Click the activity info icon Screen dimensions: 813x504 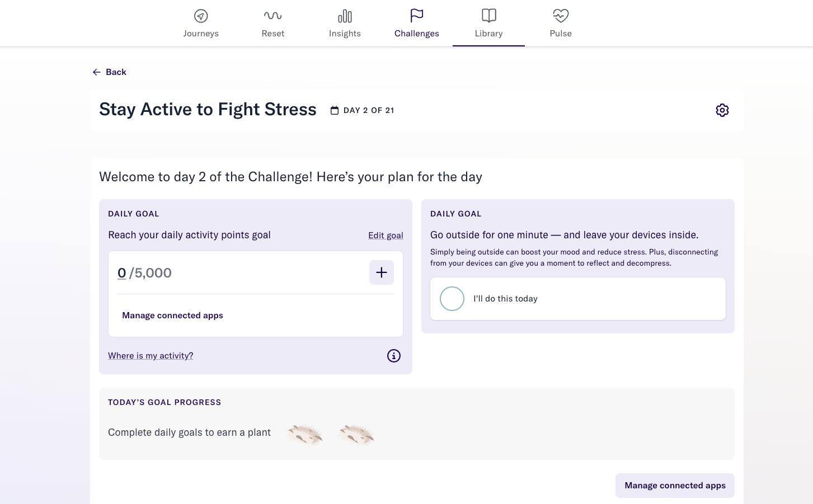pos(394,356)
